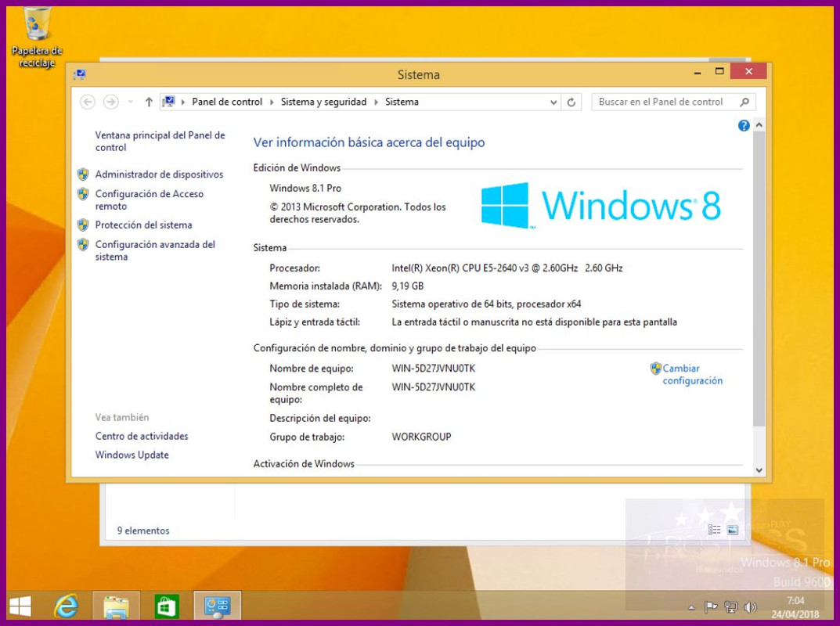Click shield icon beside 'Cambiar configuración'
The width and height of the screenshot is (840, 626).
tap(656, 369)
